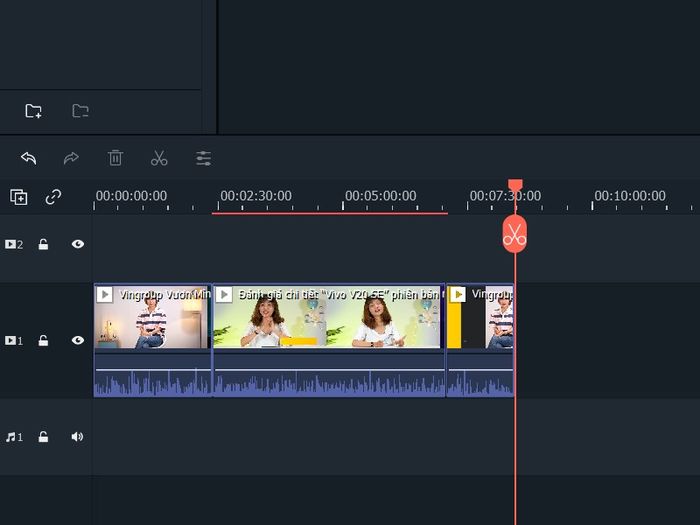Click the 00:10:00:00 mark on ruler
The width and height of the screenshot is (700, 525).
[630, 196]
